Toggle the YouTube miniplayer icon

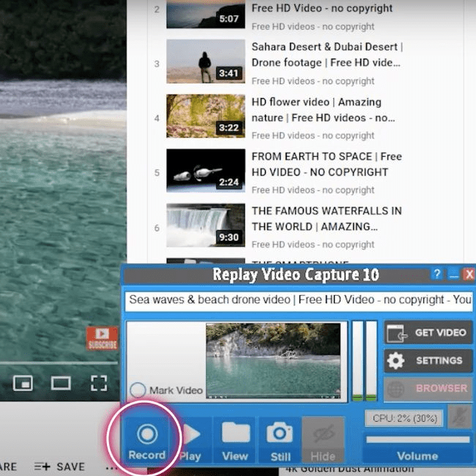coord(23,383)
